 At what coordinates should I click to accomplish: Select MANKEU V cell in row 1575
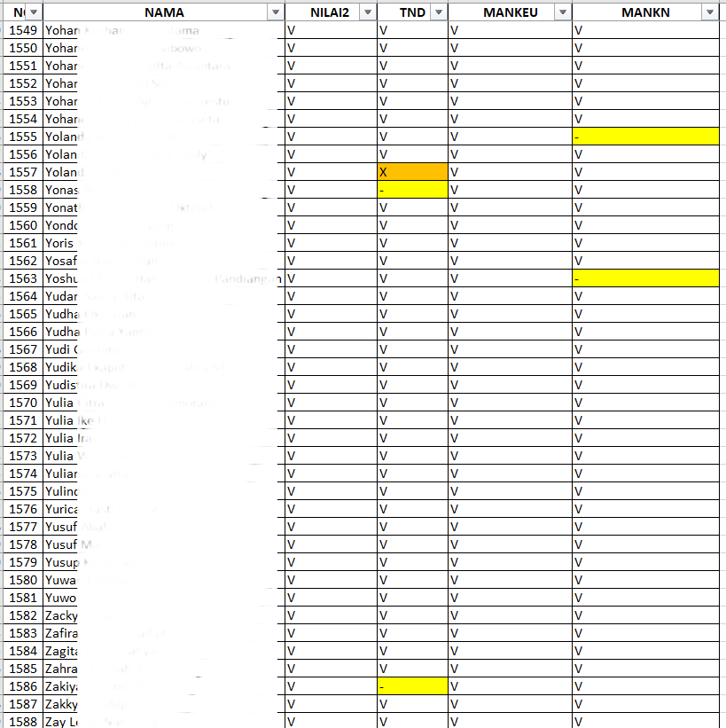tap(510, 491)
